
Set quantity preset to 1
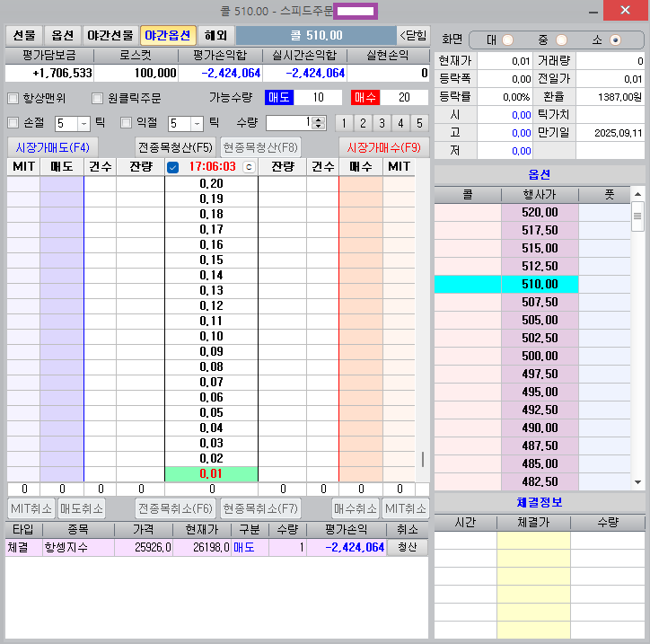[344, 123]
